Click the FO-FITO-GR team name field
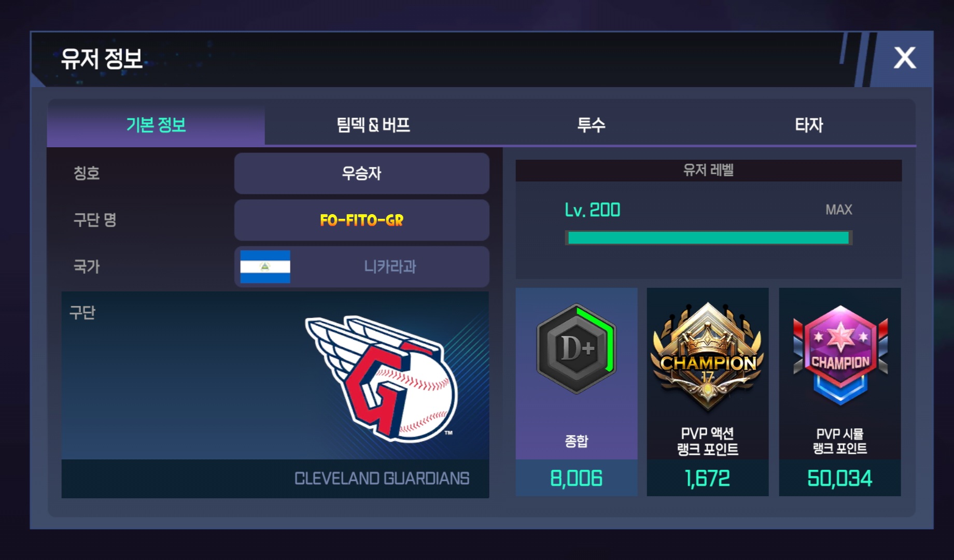Viewport: 954px width, 560px height. tap(361, 220)
